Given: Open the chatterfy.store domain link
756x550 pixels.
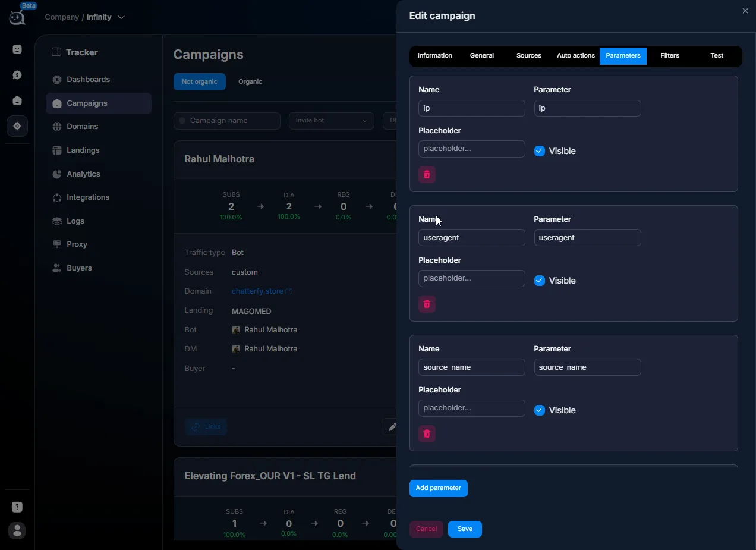Looking at the screenshot, I should 262,291.
